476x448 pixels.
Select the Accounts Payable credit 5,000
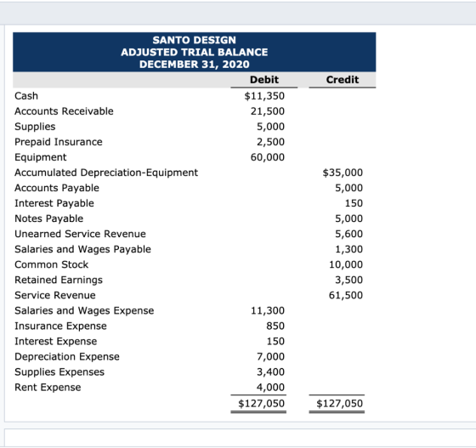(x=348, y=188)
